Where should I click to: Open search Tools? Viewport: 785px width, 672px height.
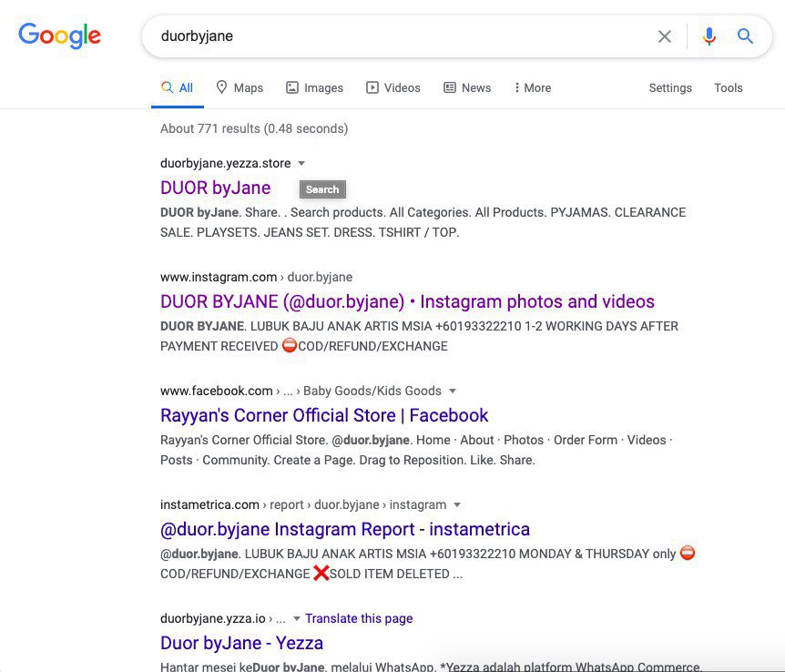[728, 87]
